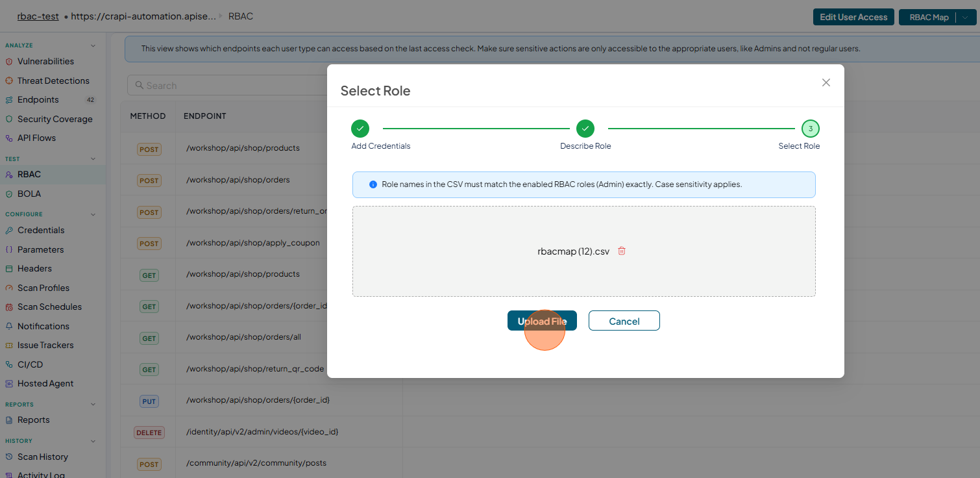Go to the Add Credentials step circle
The height and width of the screenshot is (478, 980).
(x=360, y=129)
